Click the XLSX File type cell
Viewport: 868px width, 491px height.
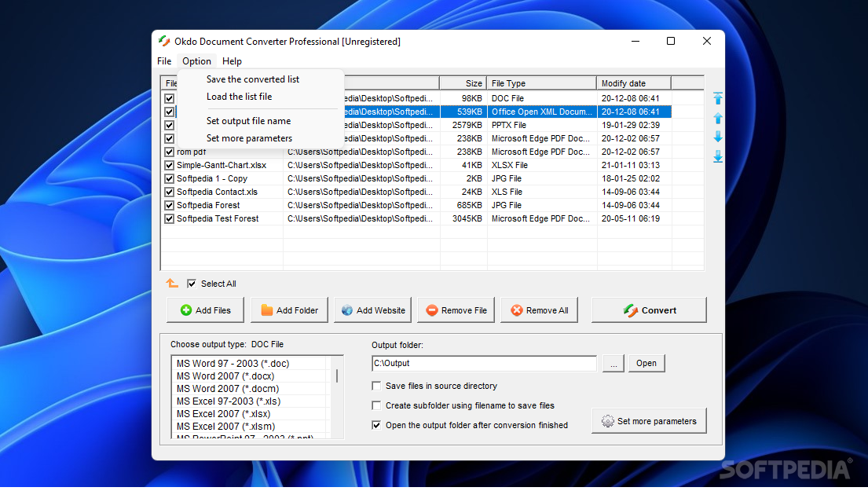(509, 165)
